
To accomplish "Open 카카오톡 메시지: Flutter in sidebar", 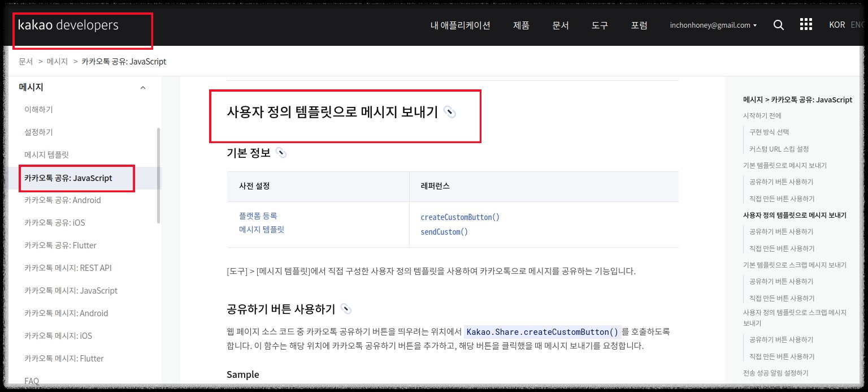I will (64, 359).
